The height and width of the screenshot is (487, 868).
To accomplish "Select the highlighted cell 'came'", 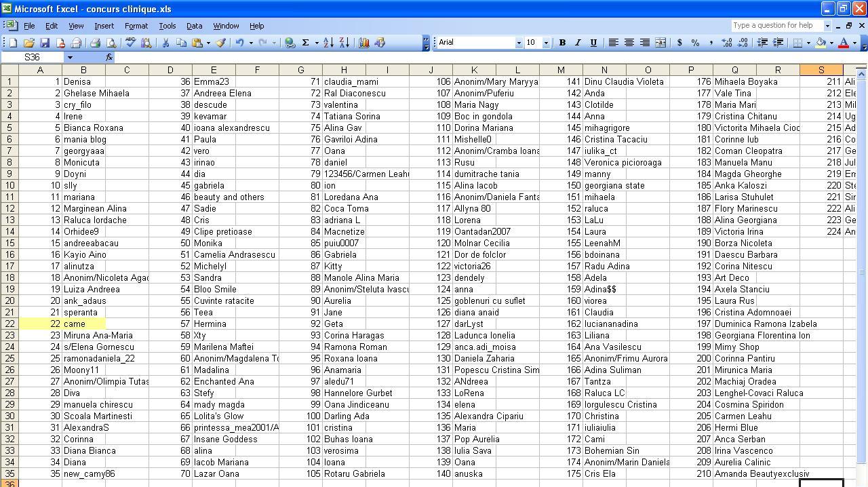I will 83,324.
